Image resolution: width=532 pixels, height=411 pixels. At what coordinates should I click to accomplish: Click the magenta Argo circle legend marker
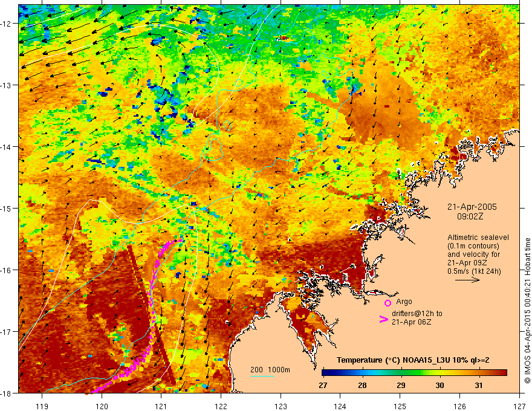(388, 303)
